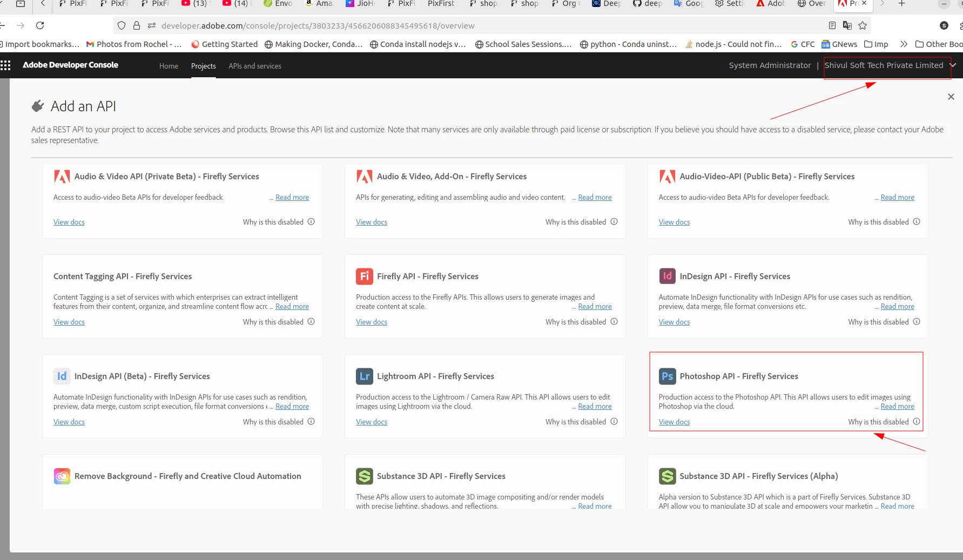Click info icon on Photoshop API card

[x=916, y=421]
